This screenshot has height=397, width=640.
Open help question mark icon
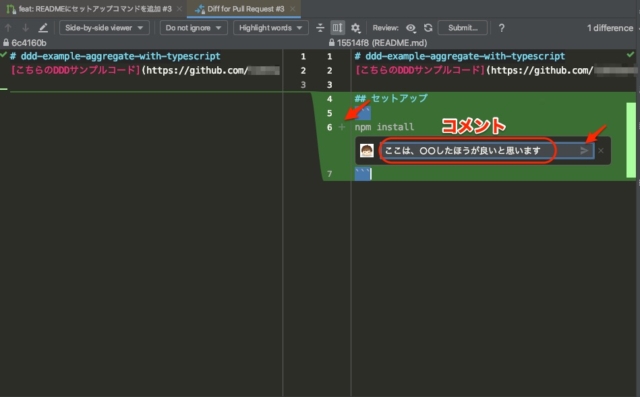point(502,28)
